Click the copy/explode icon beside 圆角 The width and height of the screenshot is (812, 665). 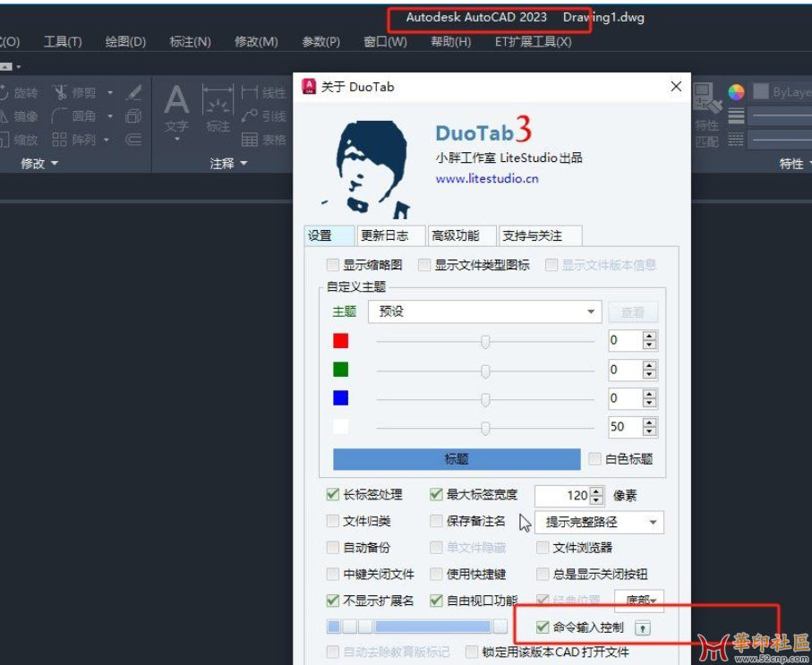tap(133, 116)
